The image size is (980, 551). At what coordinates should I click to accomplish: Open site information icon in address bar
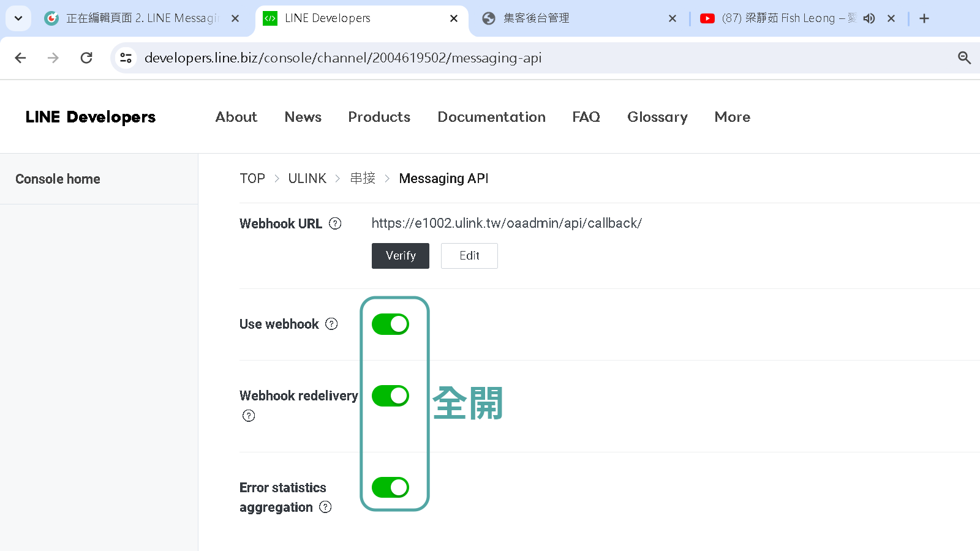[126, 58]
